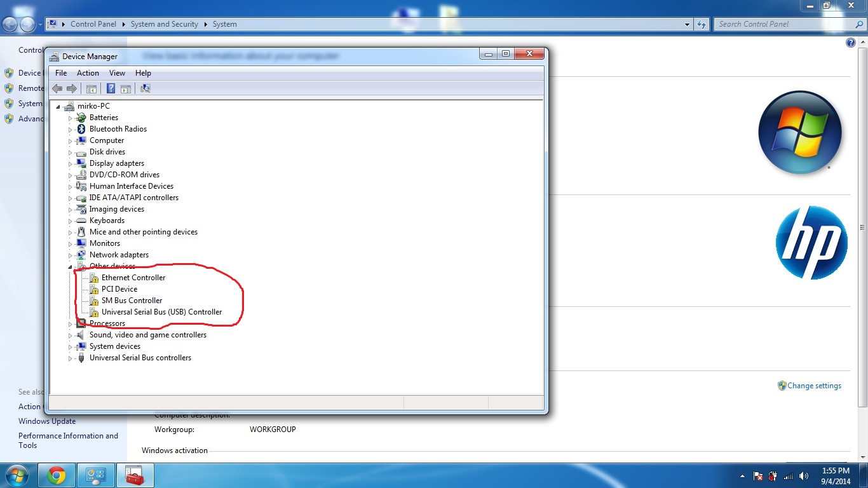Select System devices category

pyautogui.click(x=115, y=346)
